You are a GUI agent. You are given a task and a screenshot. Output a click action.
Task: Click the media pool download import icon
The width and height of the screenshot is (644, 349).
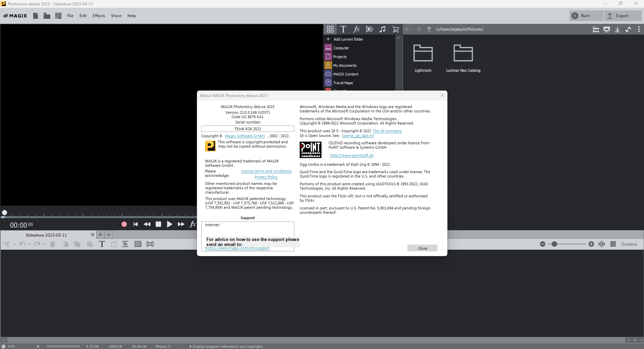(x=617, y=29)
